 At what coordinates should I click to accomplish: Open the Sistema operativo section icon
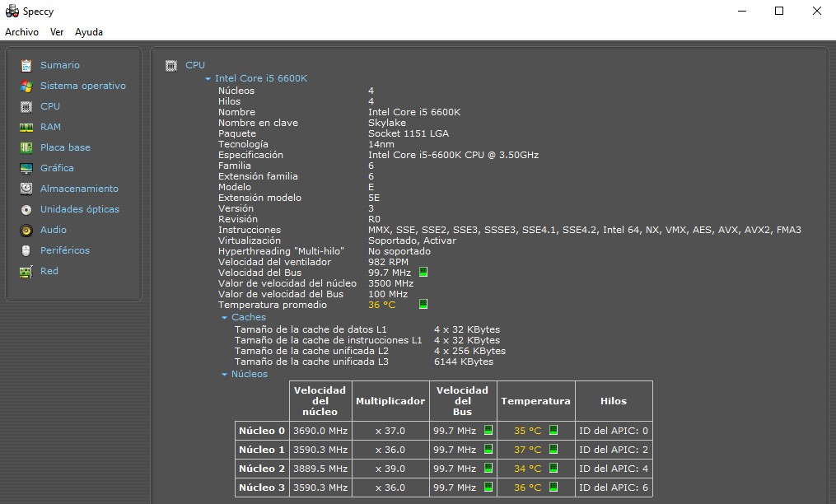[x=29, y=86]
